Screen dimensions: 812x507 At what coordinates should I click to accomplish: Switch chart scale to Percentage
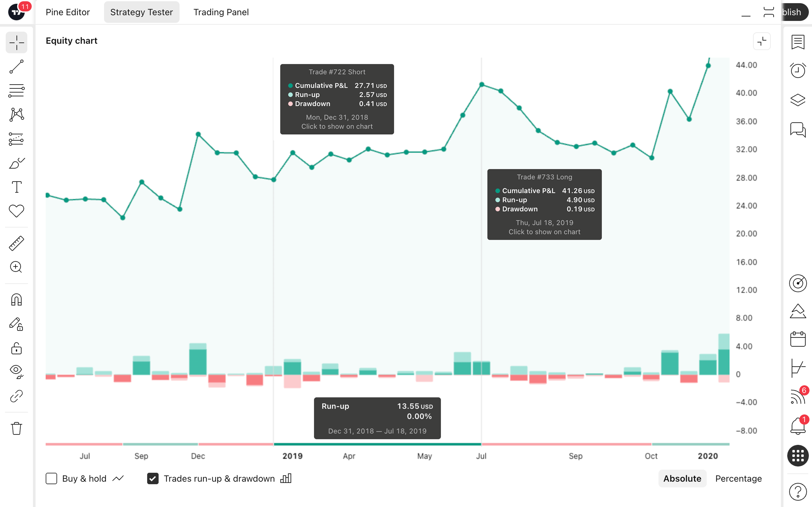point(738,478)
